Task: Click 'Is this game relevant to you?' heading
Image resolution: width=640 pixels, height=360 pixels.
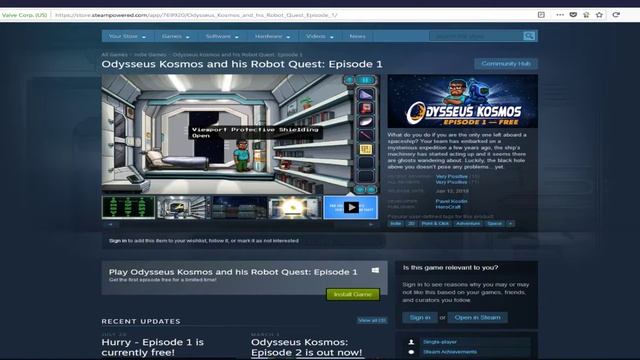Action: [450, 268]
